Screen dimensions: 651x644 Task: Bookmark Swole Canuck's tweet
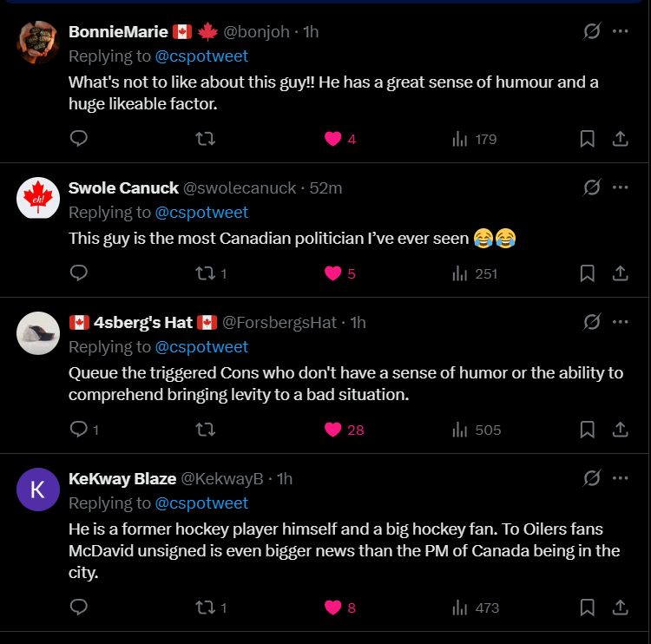(587, 273)
